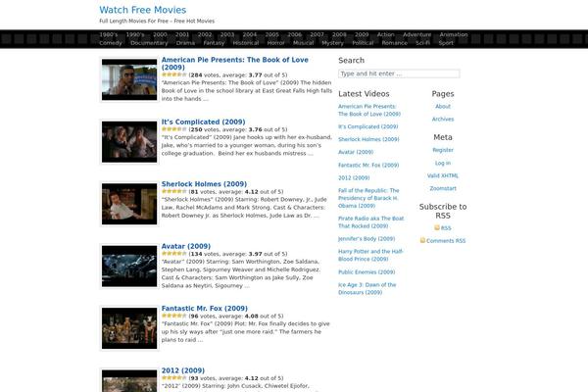Open the Horror genre
The width and height of the screenshot is (588, 392).
click(275, 43)
